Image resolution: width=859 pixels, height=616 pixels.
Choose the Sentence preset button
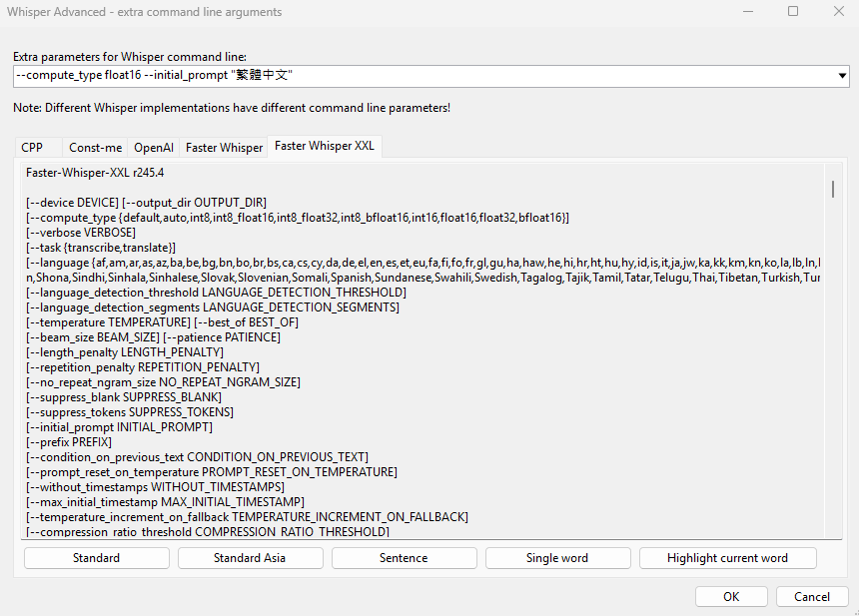[404, 558]
